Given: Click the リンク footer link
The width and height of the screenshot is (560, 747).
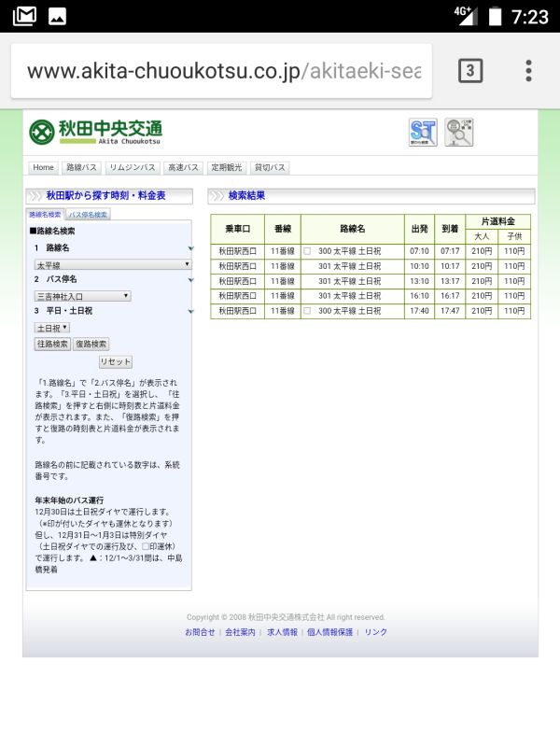Looking at the screenshot, I should click(x=376, y=632).
